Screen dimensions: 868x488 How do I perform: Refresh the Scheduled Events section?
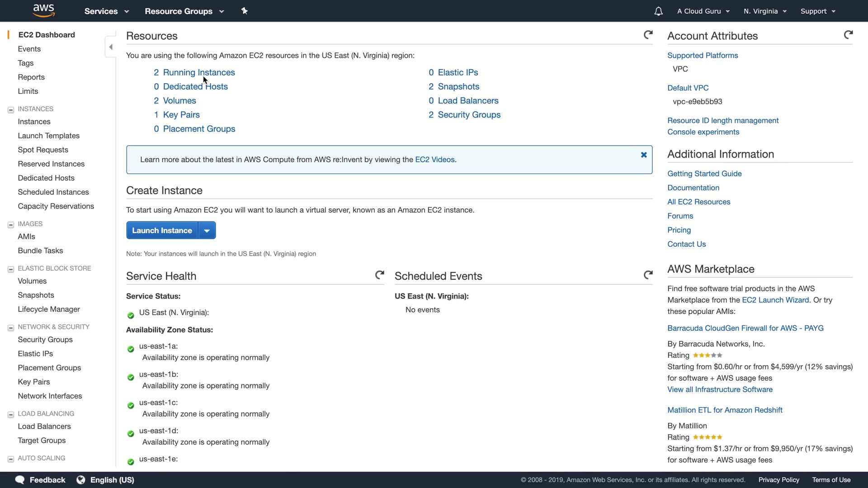(648, 275)
